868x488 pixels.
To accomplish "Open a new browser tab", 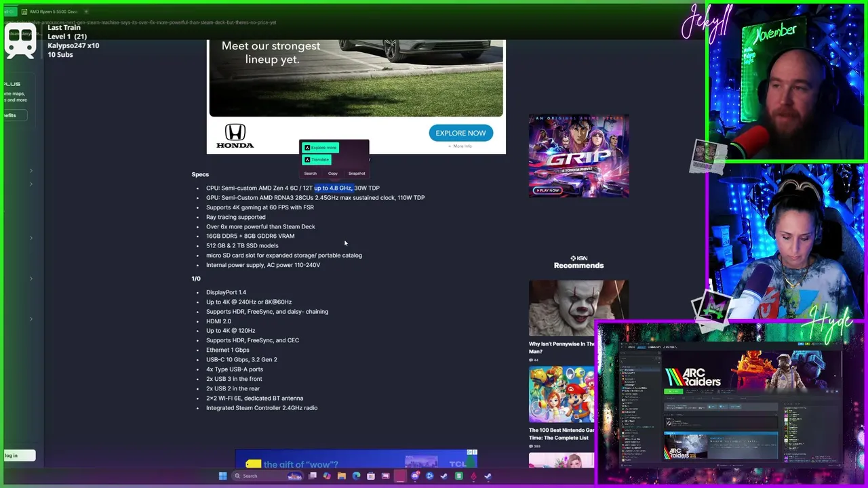I will [x=86, y=12].
